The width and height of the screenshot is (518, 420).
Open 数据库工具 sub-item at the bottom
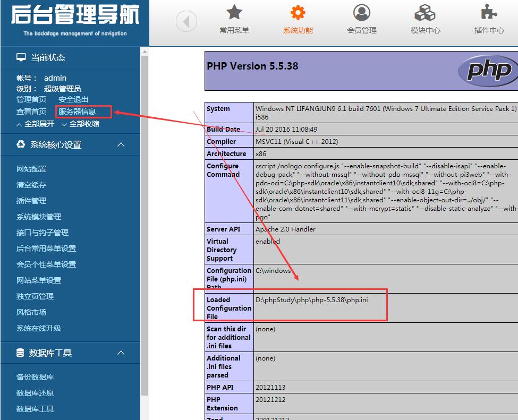35,409
